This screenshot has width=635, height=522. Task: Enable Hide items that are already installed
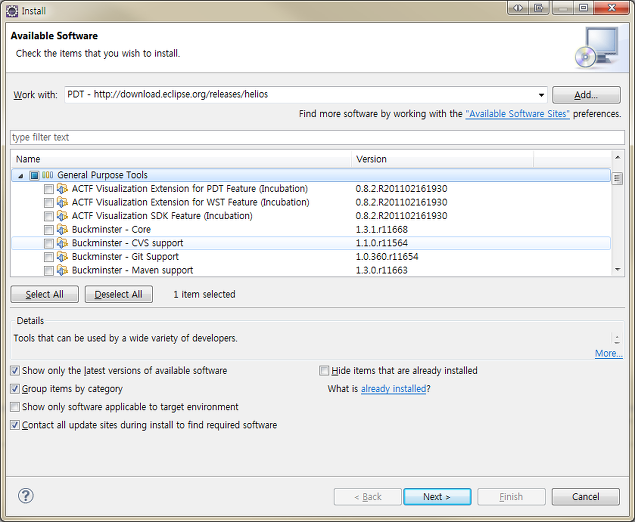coord(324,371)
